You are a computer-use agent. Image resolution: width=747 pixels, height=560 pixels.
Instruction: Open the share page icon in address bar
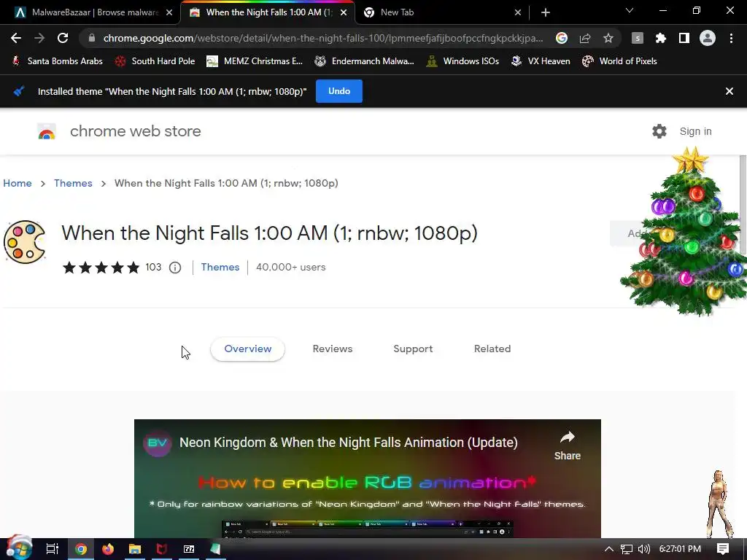point(585,38)
